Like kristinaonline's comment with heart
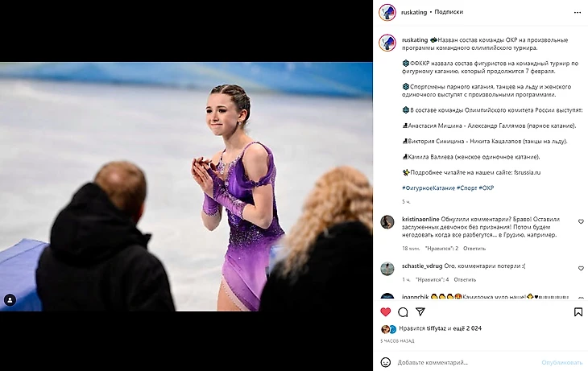 tap(581, 221)
